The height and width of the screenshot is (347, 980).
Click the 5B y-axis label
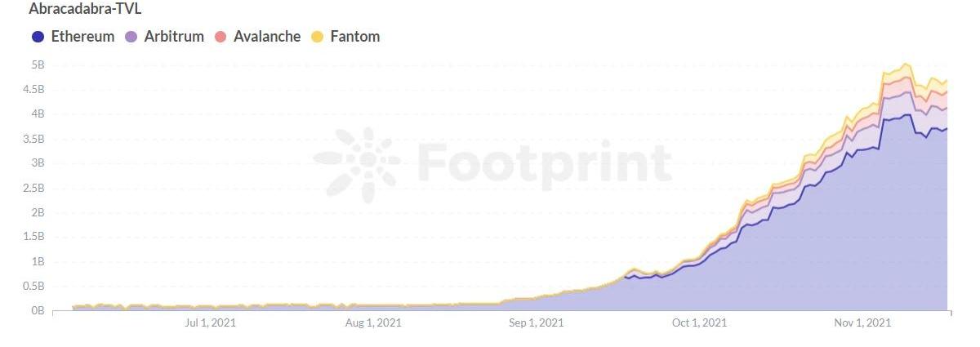(36, 65)
